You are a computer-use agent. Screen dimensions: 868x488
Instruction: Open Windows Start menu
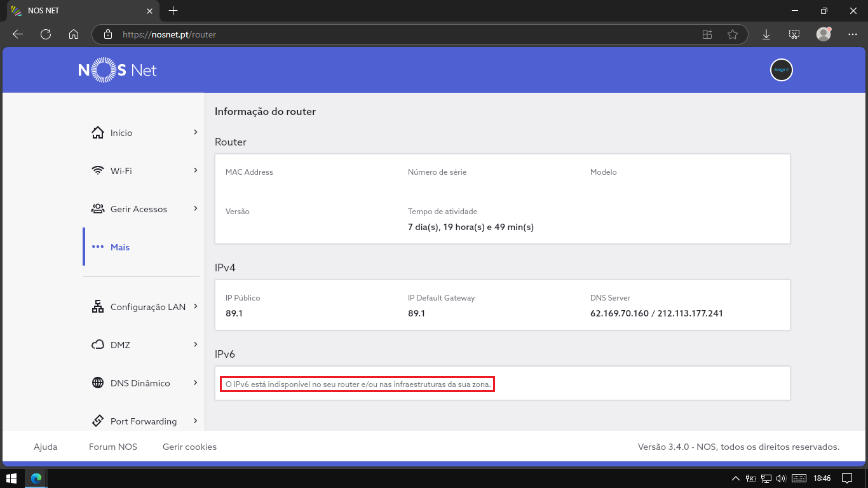[11, 478]
